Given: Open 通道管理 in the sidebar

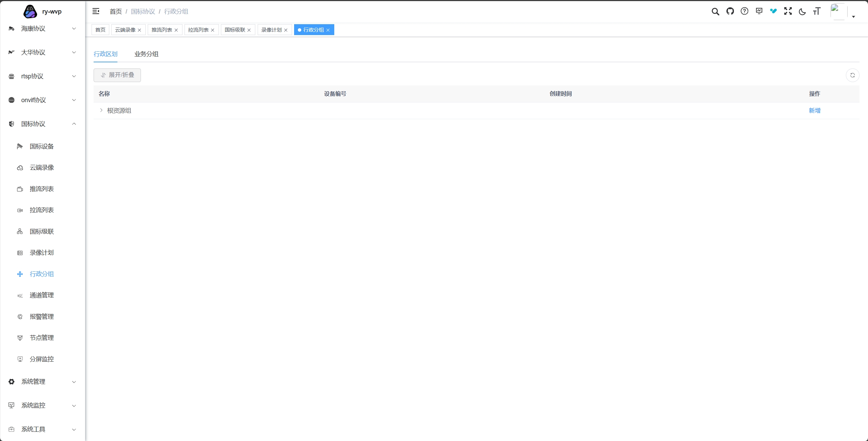Looking at the screenshot, I should pyautogui.click(x=42, y=295).
